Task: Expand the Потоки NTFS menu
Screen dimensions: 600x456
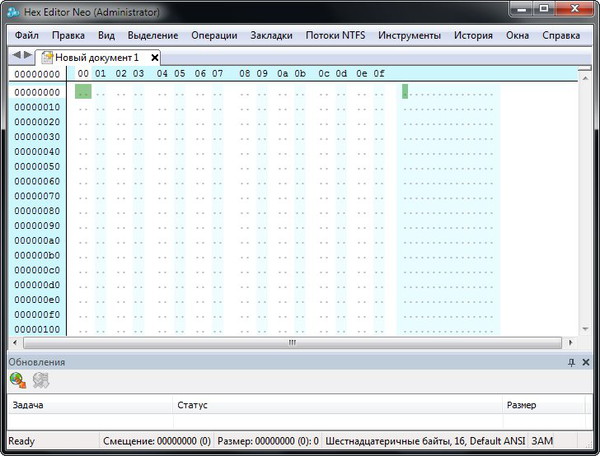Action: [x=336, y=36]
